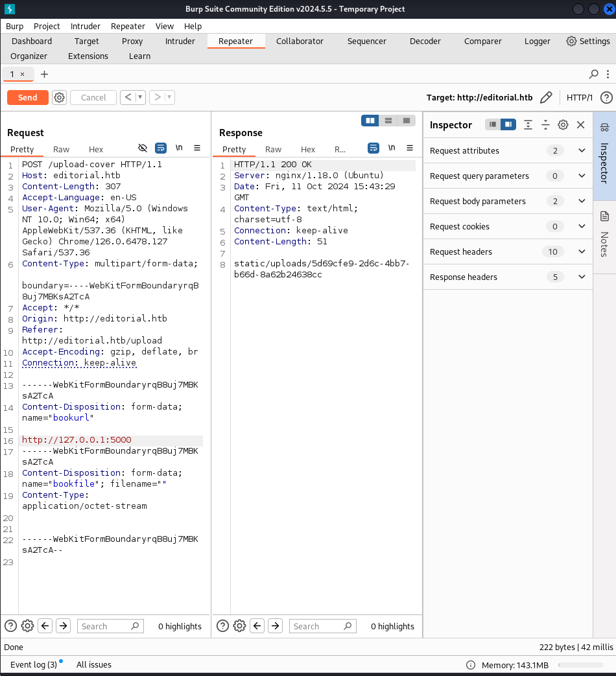Open Response search settings gear

pos(240,625)
